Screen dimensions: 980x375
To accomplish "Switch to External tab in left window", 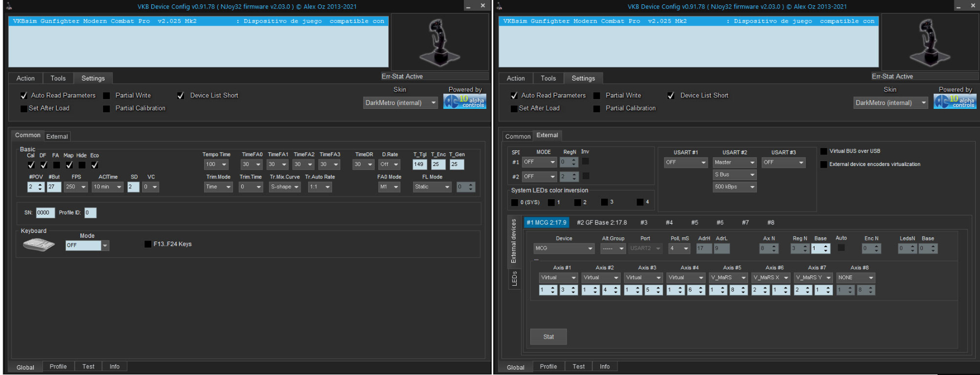I will (57, 137).
